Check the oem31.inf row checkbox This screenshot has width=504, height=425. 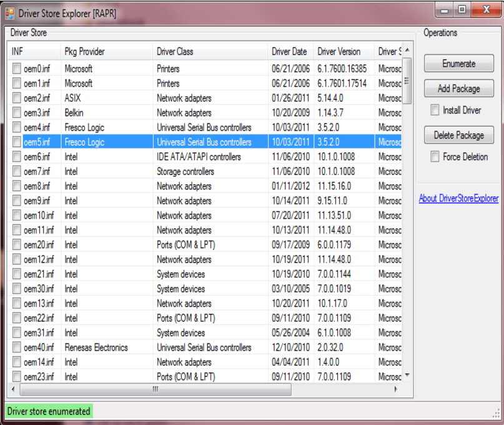coord(16,332)
